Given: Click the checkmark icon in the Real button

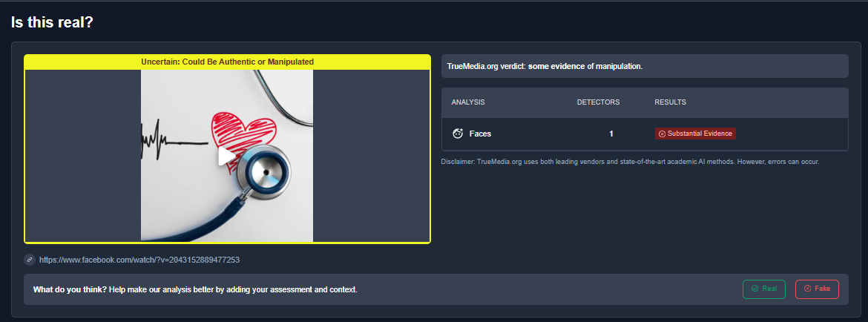Looking at the screenshot, I should (x=754, y=289).
